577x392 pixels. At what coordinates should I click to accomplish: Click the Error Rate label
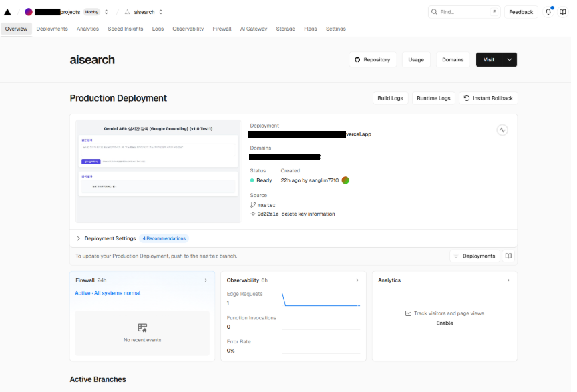click(238, 341)
